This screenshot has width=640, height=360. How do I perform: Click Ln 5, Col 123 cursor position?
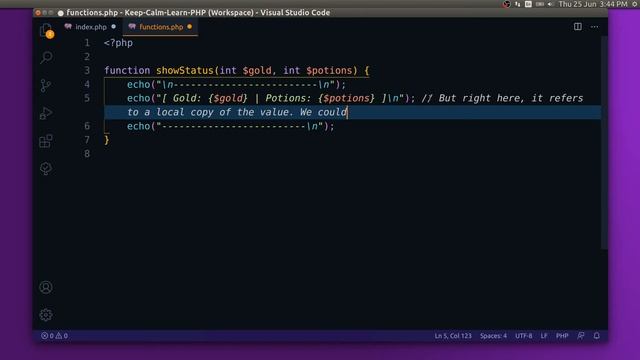[453, 336]
